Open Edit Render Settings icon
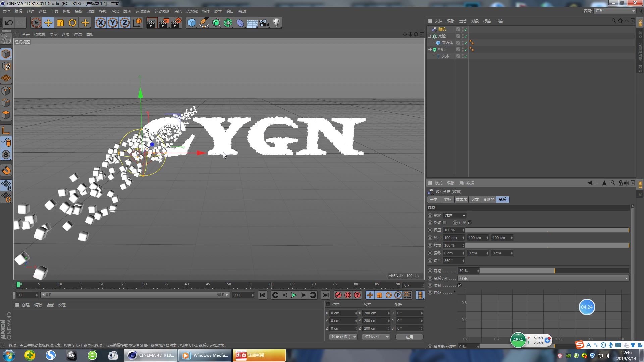The height and width of the screenshot is (362, 644). coord(176,23)
